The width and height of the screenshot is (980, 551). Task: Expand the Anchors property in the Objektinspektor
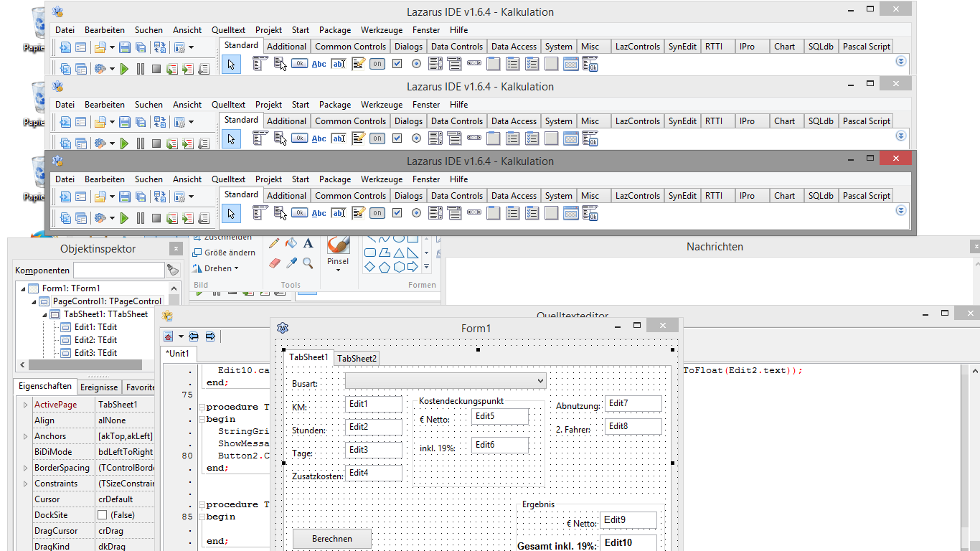pos(25,436)
